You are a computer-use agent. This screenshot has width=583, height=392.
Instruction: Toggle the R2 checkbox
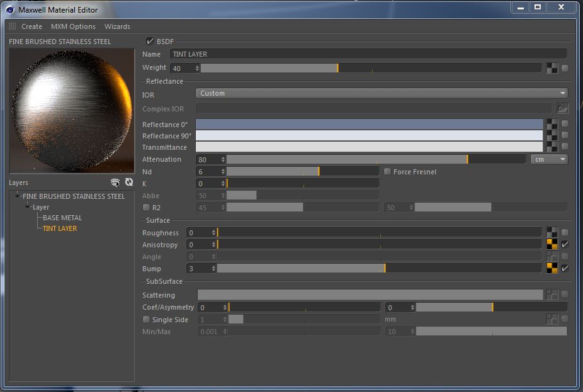pos(147,207)
